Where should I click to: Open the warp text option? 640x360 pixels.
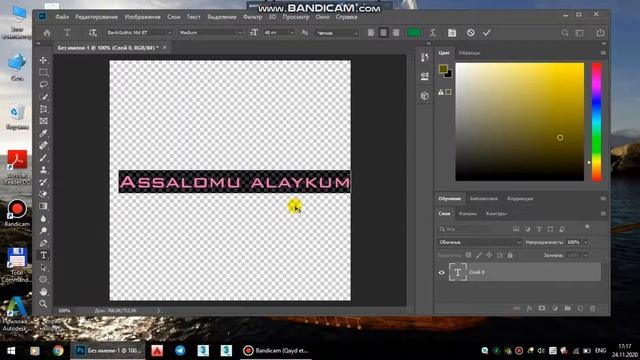[433, 33]
